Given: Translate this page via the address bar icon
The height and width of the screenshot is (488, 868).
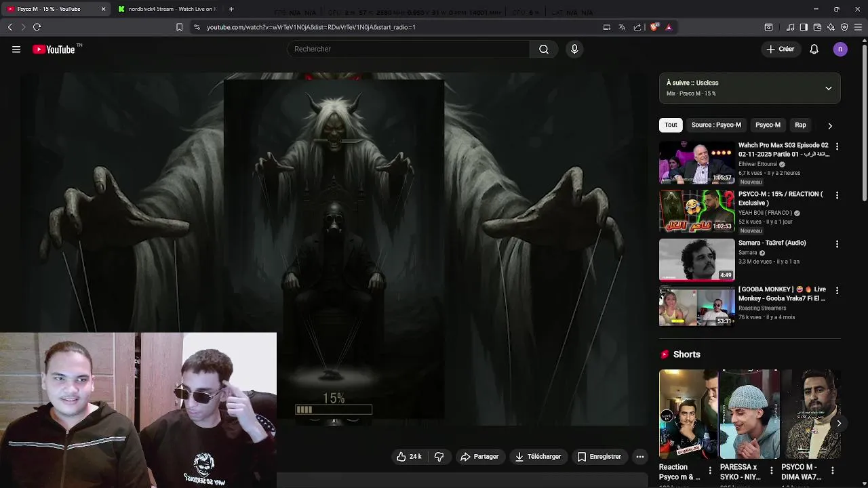Looking at the screenshot, I should tap(622, 27).
